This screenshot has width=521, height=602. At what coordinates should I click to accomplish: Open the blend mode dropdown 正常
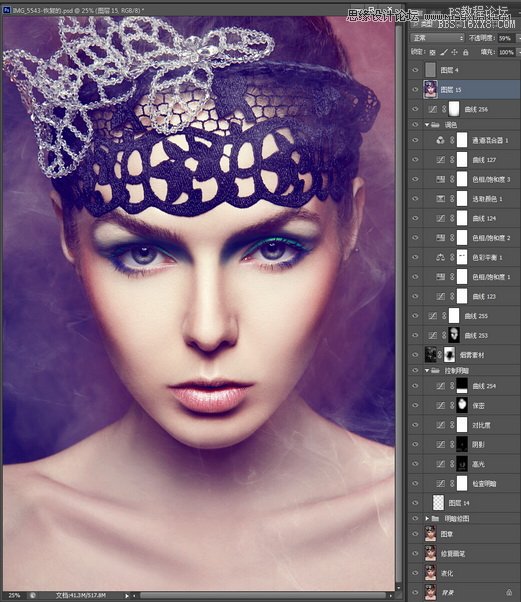[x=437, y=38]
